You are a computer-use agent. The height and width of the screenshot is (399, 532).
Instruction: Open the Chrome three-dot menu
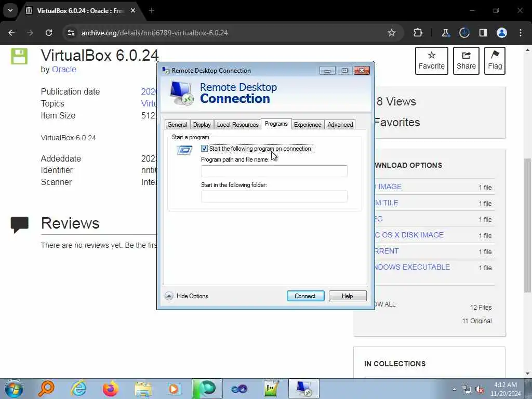coord(521,33)
